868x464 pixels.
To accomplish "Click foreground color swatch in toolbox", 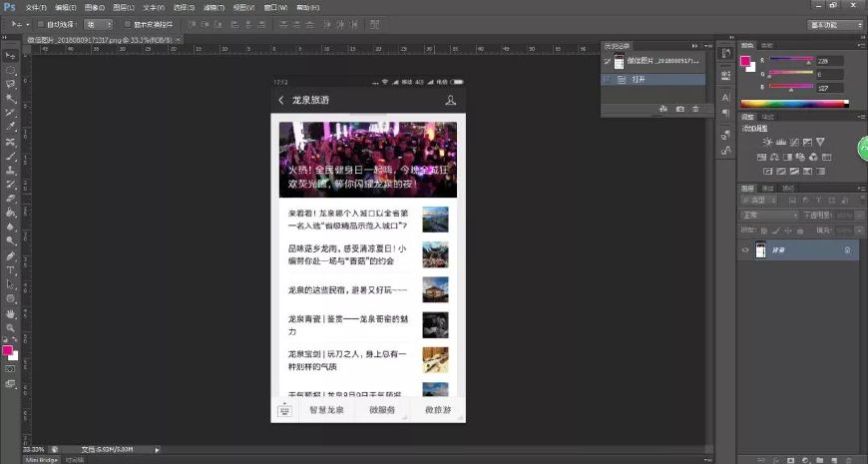I will 7,350.
